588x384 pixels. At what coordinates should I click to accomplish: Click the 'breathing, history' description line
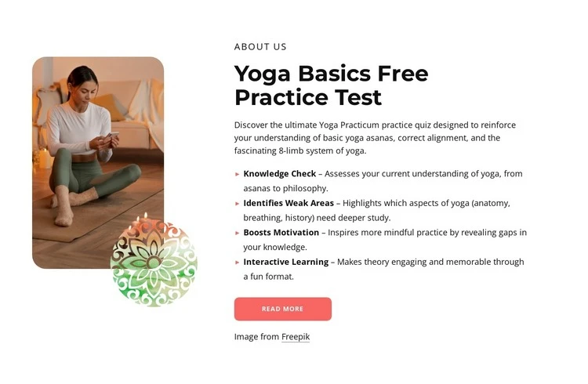[x=317, y=218]
